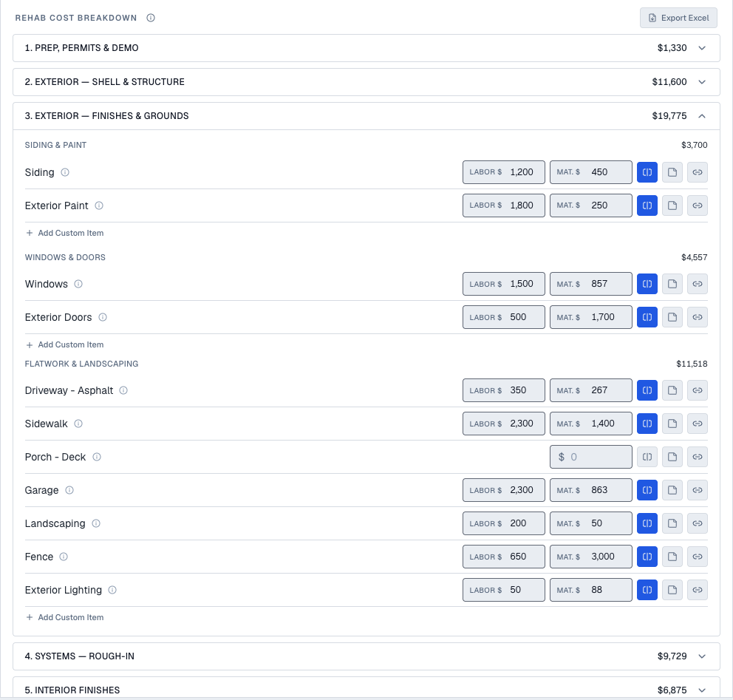The height and width of the screenshot is (700, 733).
Task: Toggle labor/material split for Exterior Paint
Action: [x=647, y=205]
